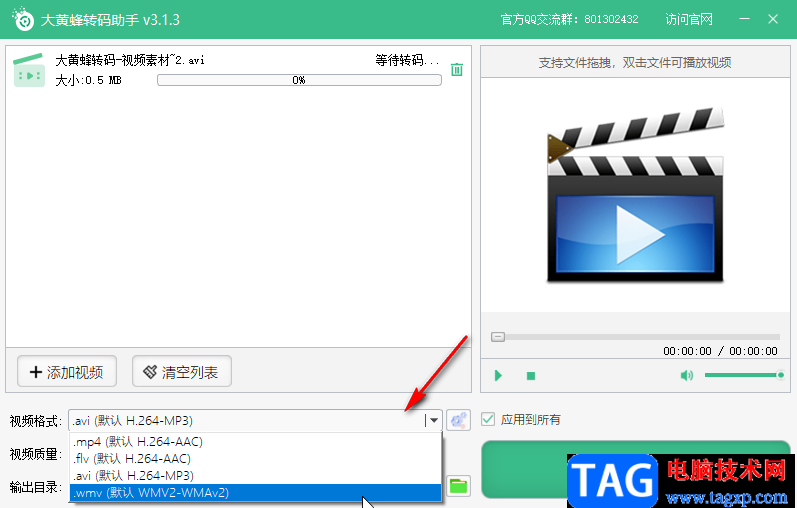Click the 0% transcoding progress bar
The height and width of the screenshot is (508, 797).
tap(299, 80)
